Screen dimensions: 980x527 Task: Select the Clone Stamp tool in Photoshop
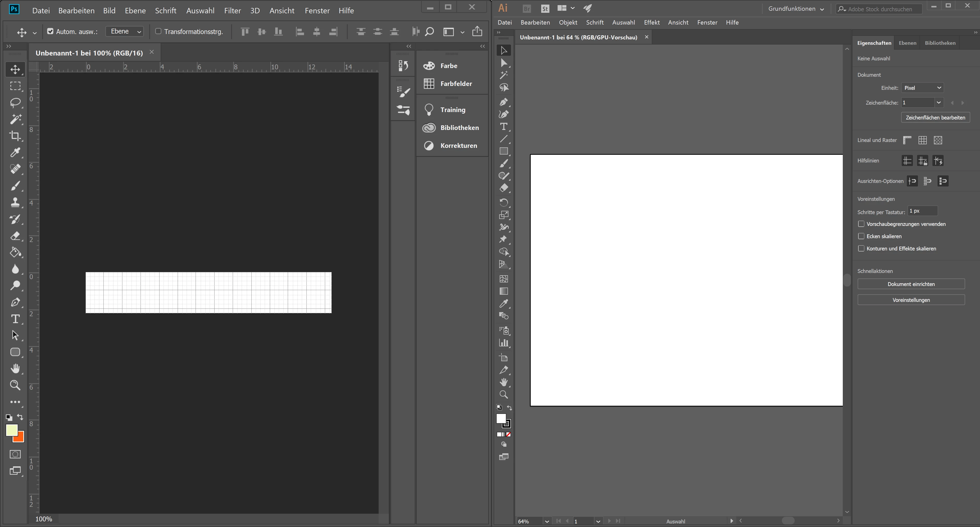[x=15, y=202]
